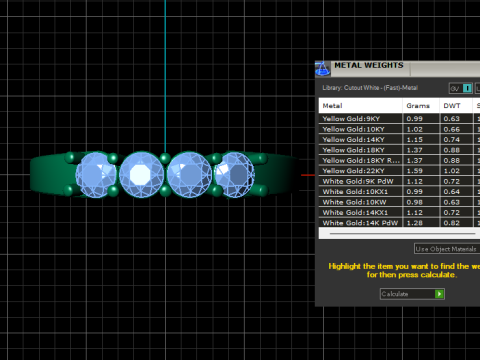Sort by the Metal column header
Screen dimensions: 480x360
click(x=360, y=106)
